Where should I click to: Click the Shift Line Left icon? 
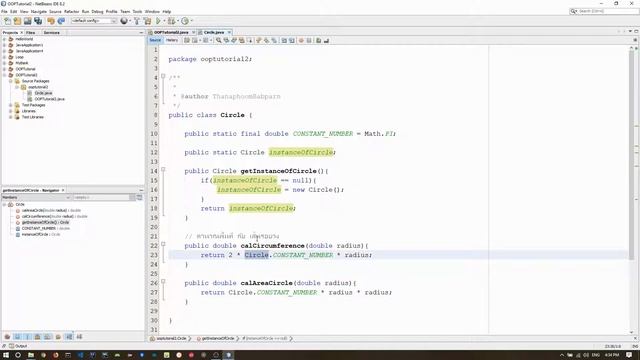point(284,40)
